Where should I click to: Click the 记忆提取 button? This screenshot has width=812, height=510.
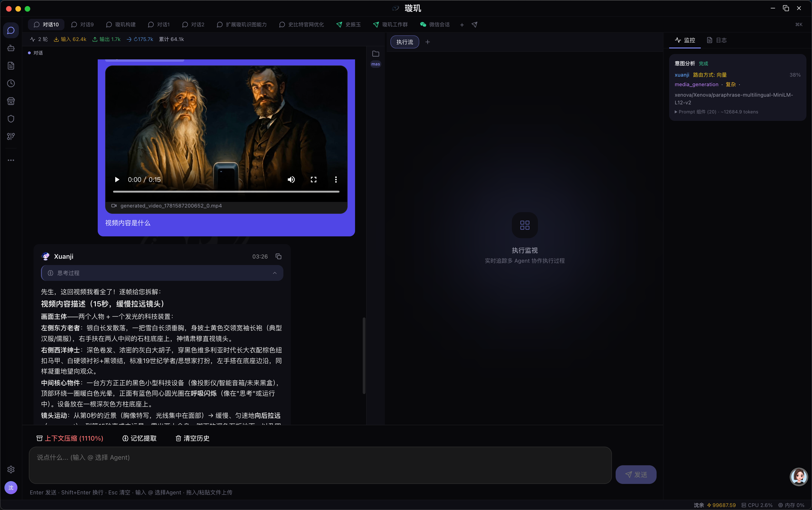tap(140, 438)
